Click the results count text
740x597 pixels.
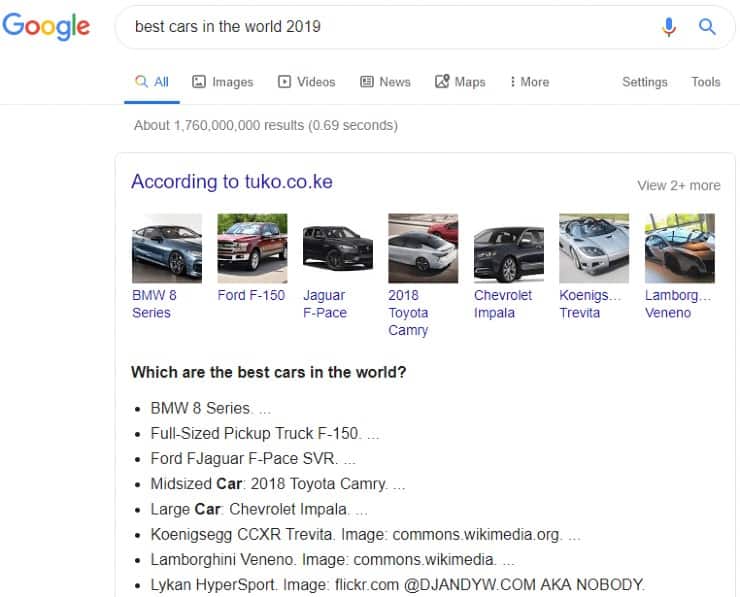[266, 126]
